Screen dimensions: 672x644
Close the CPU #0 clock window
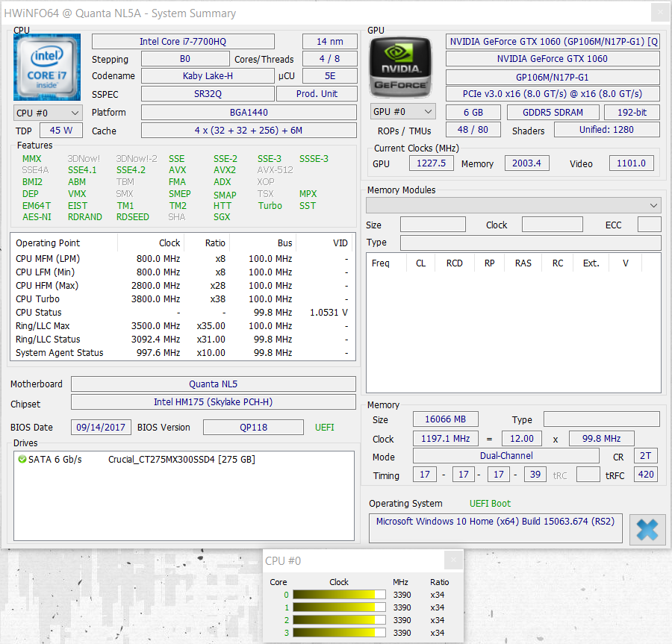point(453,560)
